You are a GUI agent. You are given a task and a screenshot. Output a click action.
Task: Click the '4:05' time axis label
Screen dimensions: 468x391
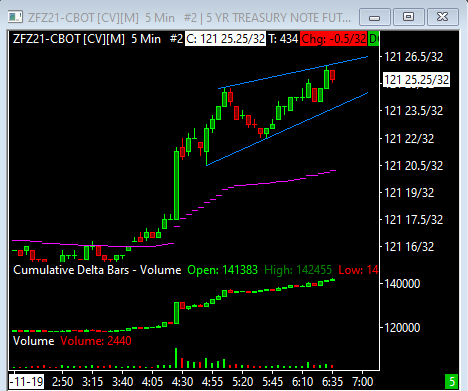pos(152,381)
